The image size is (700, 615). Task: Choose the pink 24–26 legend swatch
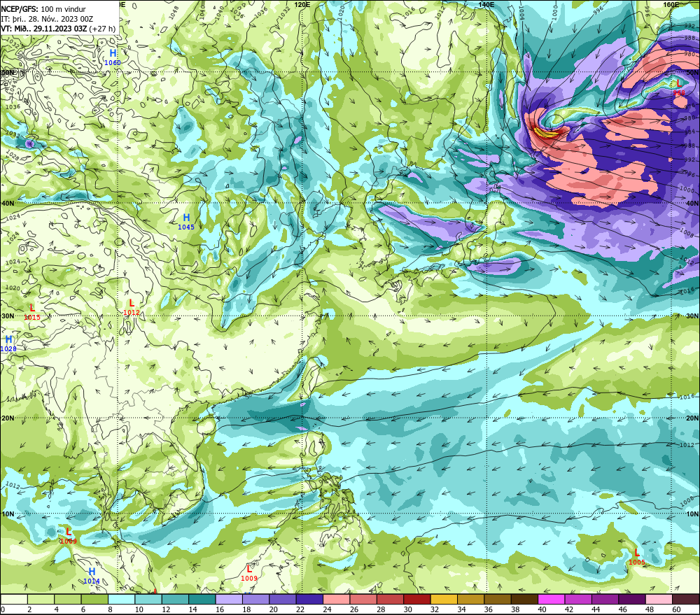click(x=337, y=599)
